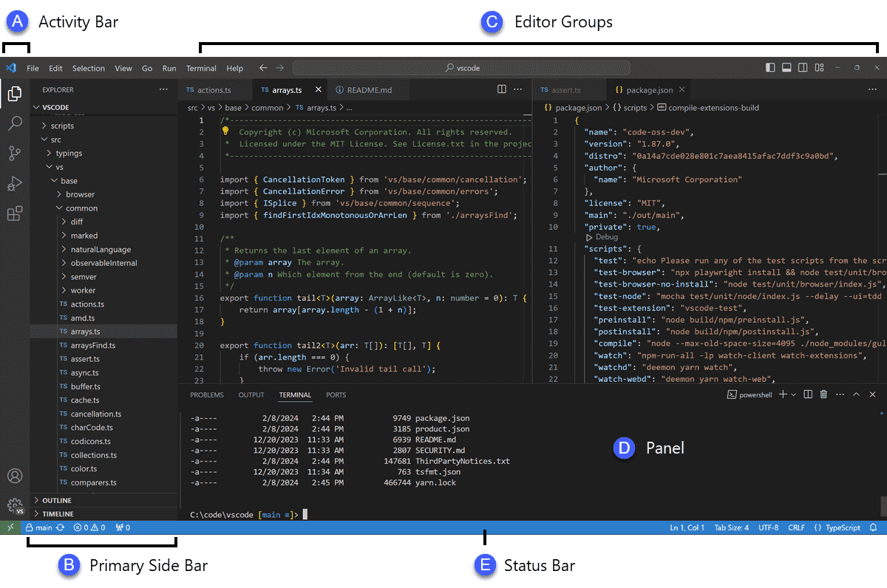Open the File menu
887x588 pixels.
coord(33,68)
